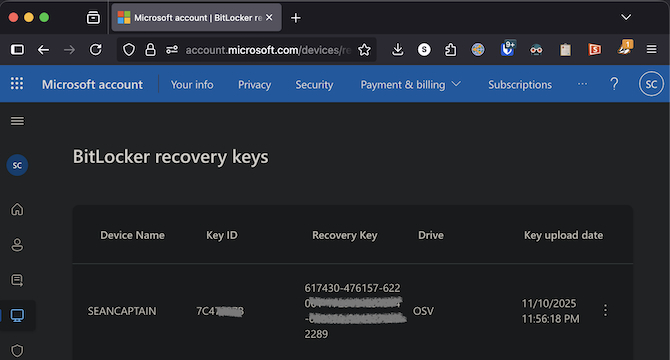Screen dimensions: 670x360
Task: Open the list all tabs chevron
Action: [626, 17]
